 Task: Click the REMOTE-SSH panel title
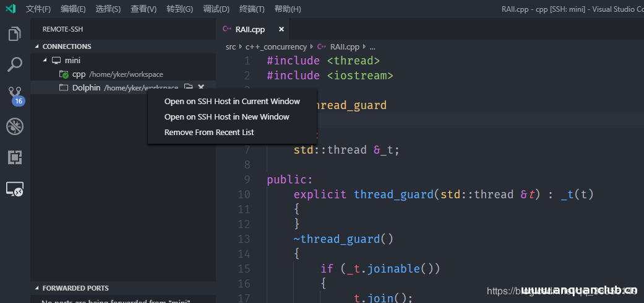62,30
